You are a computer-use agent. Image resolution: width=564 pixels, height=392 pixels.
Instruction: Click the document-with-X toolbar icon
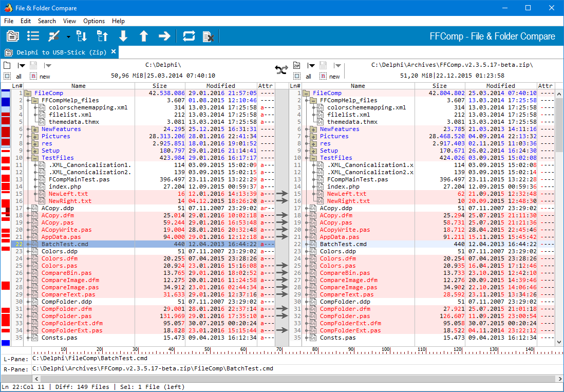coord(208,36)
